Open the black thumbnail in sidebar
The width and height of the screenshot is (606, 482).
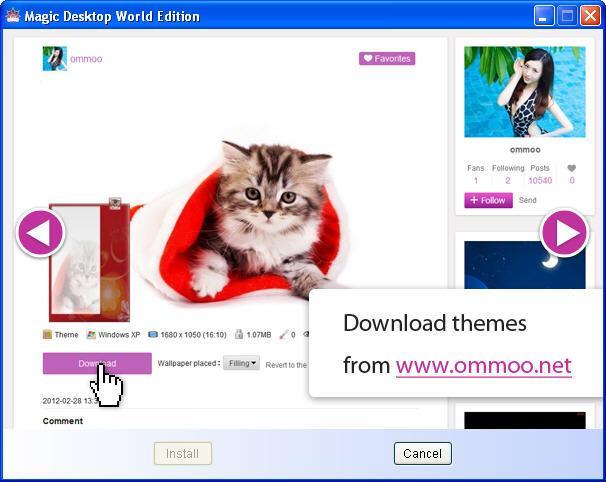pos(524,420)
